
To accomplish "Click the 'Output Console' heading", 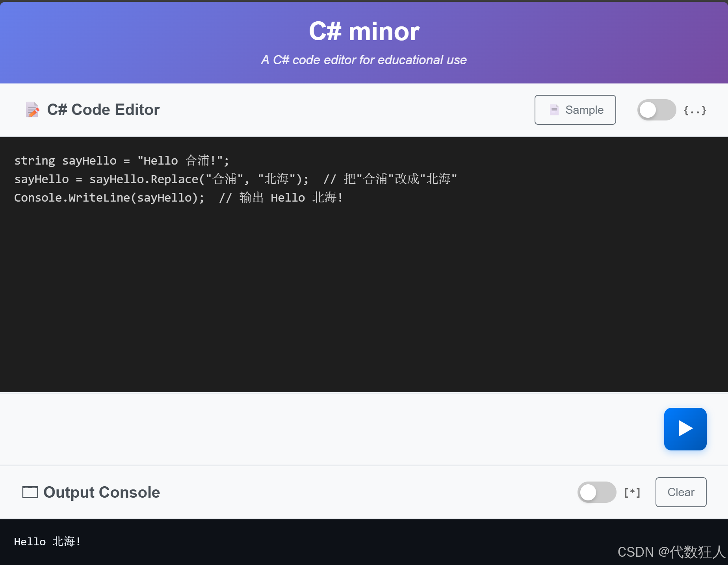I will pyautogui.click(x=102, y=492).
